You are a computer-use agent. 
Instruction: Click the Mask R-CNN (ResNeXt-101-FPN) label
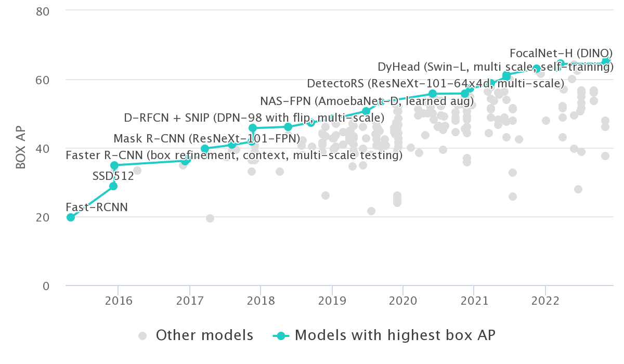pyautogui.click(x=206, y=138)
